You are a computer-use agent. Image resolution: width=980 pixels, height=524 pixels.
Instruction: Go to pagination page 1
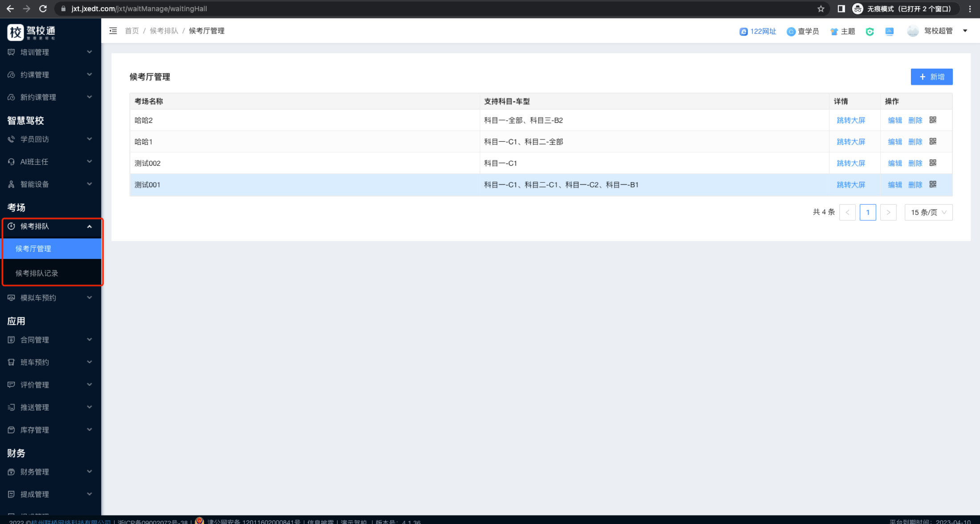point(868,212)
